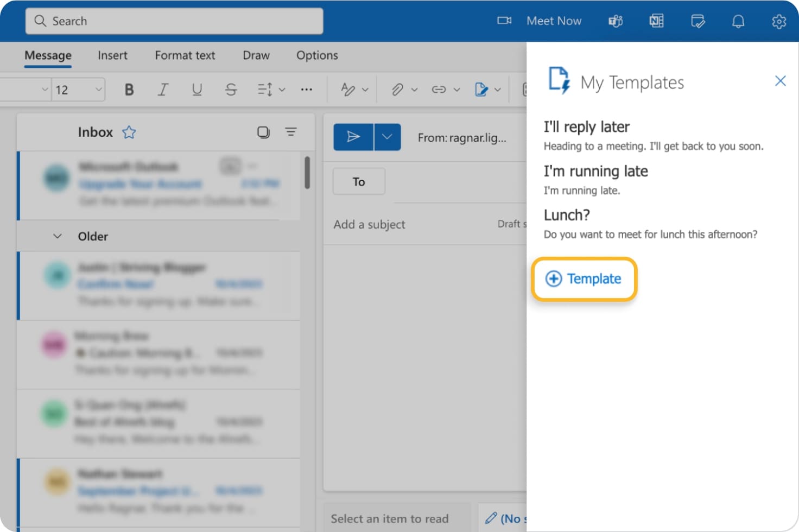
Task: Create a new Template
Action: pyautogui.click(x=584, y=278)
